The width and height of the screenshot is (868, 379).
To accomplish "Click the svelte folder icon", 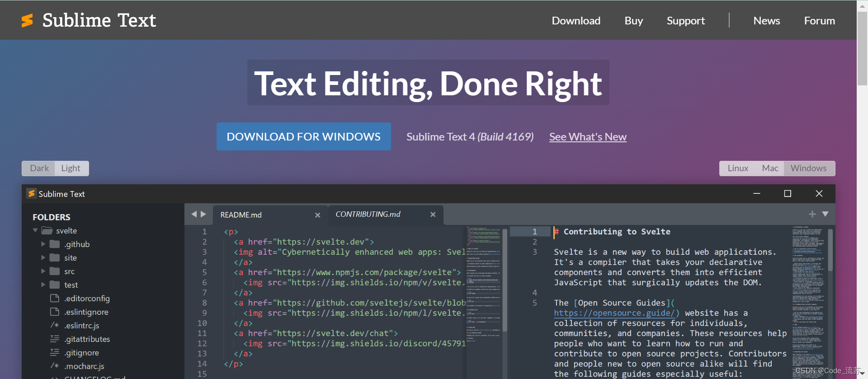I will click(47, 230).
